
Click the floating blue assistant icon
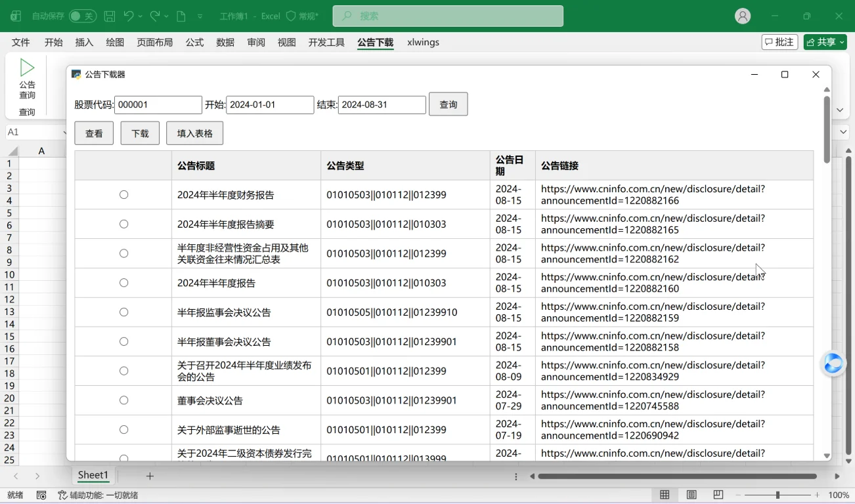[833, 364]
